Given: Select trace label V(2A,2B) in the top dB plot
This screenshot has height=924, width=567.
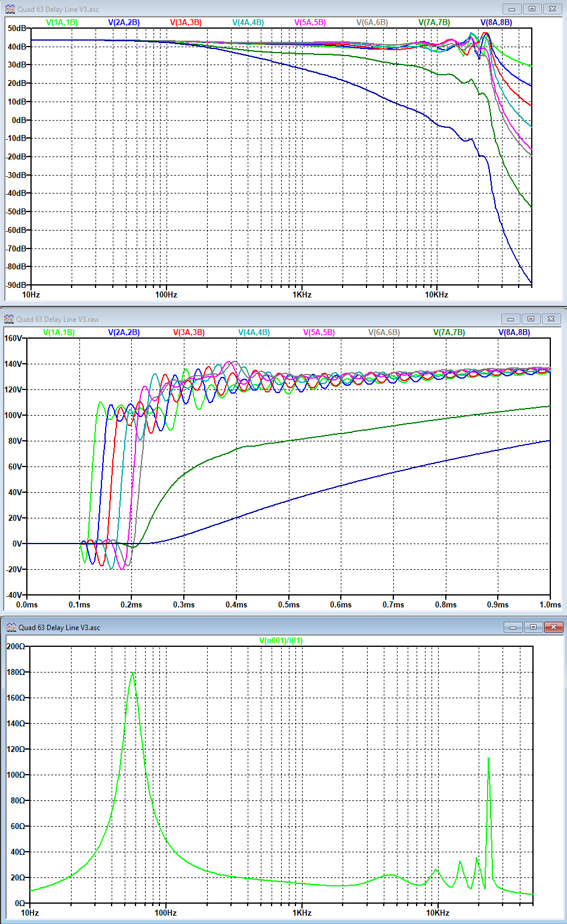Looking at the screenshot, I should [x=124, y=22].
